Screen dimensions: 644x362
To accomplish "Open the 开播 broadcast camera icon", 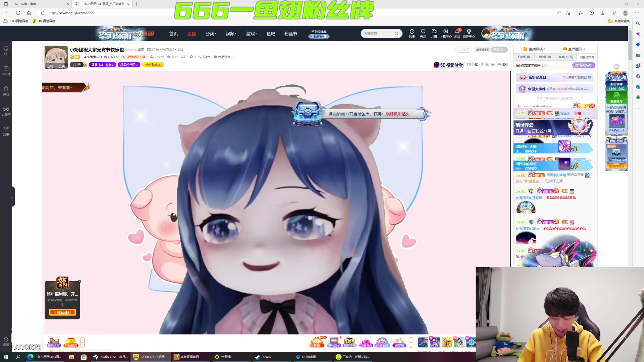I will pos(434,33).
